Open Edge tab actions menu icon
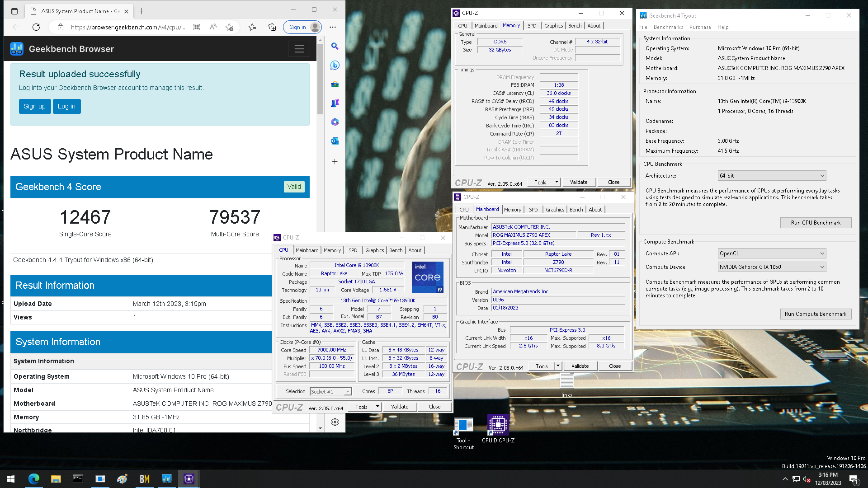Viewport: 868px width, 488px height. [x=14, y=11]
